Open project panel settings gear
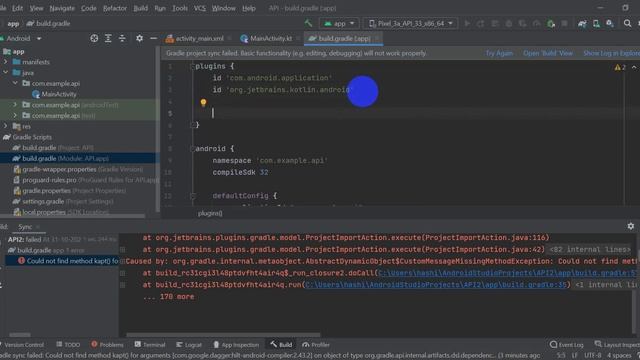 pyautogui.click(x=139, y=38)
